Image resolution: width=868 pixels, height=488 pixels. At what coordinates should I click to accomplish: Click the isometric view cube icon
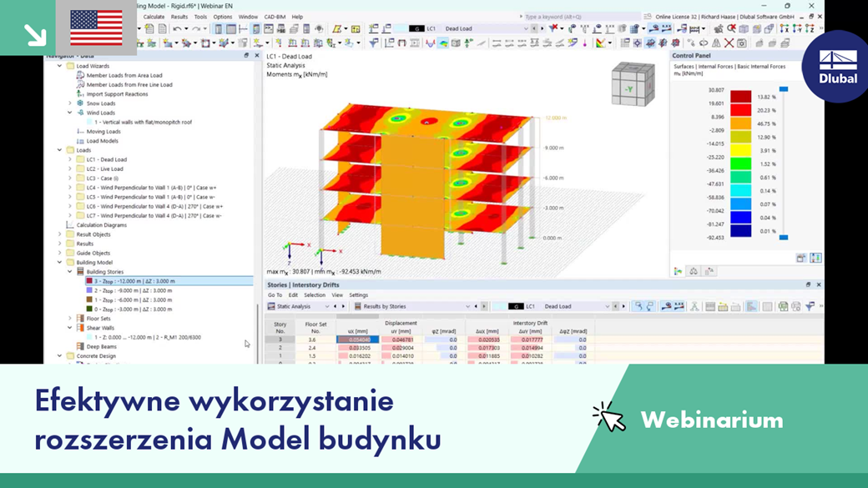[x=744, y=28]
